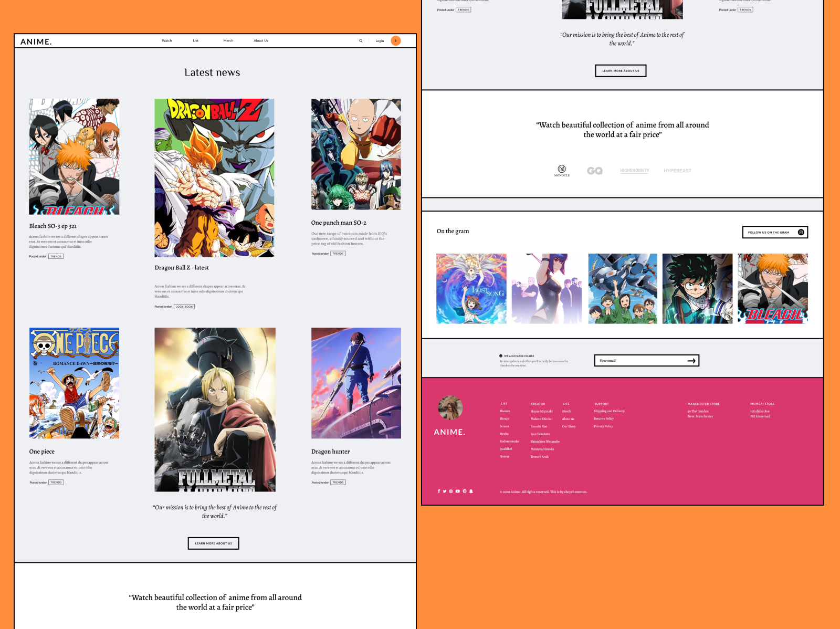840x629 pixels.
Task: Open the Watch menu item
Action: point(167,40)
